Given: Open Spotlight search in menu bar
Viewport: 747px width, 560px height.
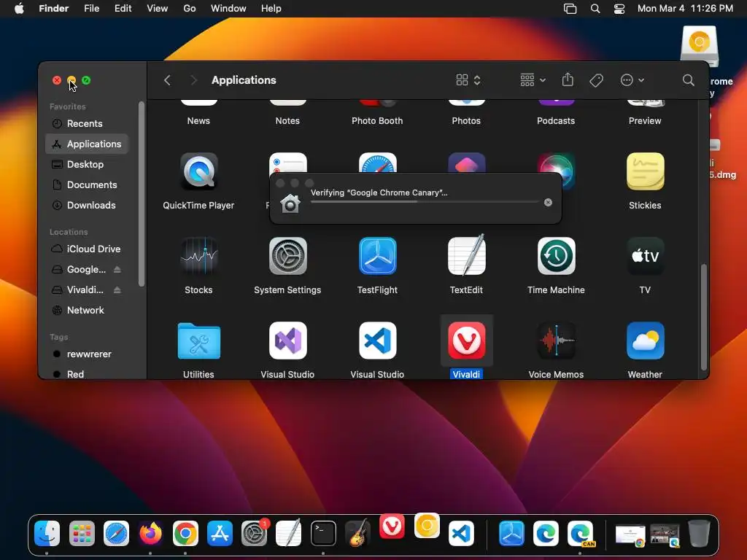Looking at the screenshot, I should [x=595, y=9].
